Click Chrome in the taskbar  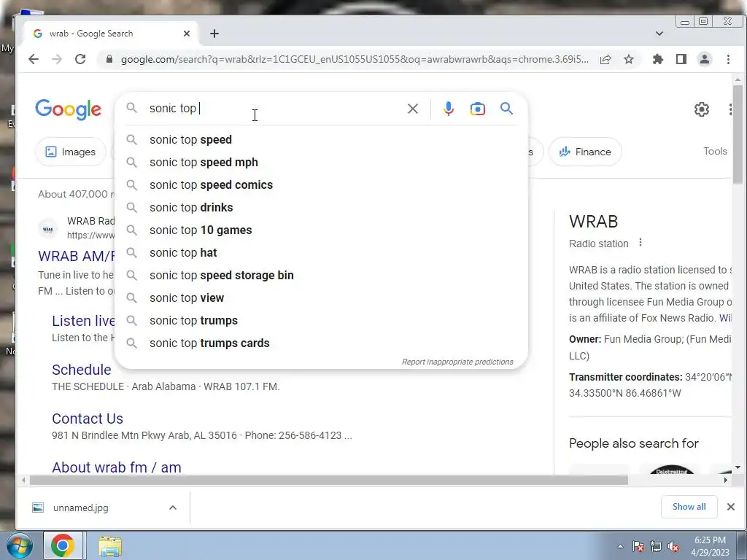[63, 545]
